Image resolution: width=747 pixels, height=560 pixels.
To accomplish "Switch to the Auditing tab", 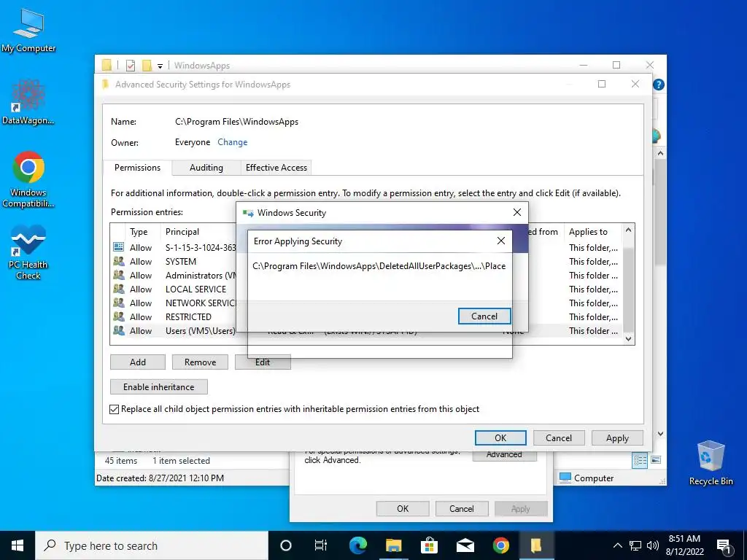I will coord(206,168).
